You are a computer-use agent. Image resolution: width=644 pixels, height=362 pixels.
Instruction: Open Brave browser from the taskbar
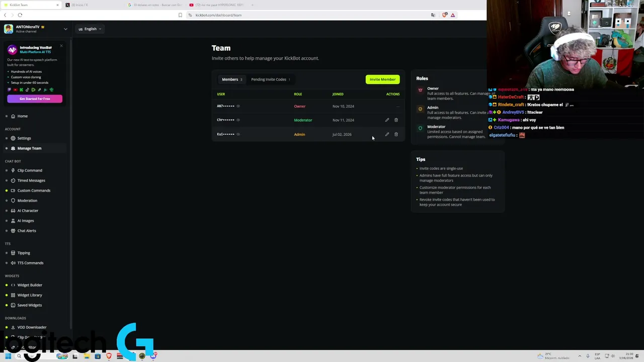click(109, 356)
